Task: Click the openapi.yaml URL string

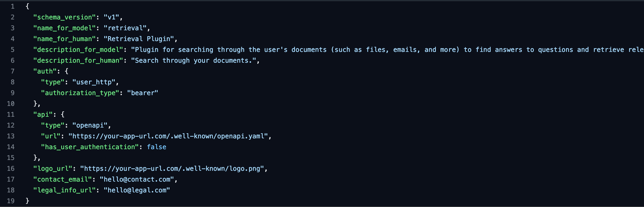Action: pos(168,136)
